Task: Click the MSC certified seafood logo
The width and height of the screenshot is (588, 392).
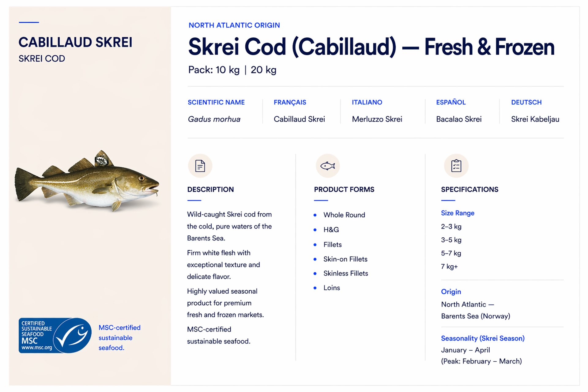Action: pos(55,335)
